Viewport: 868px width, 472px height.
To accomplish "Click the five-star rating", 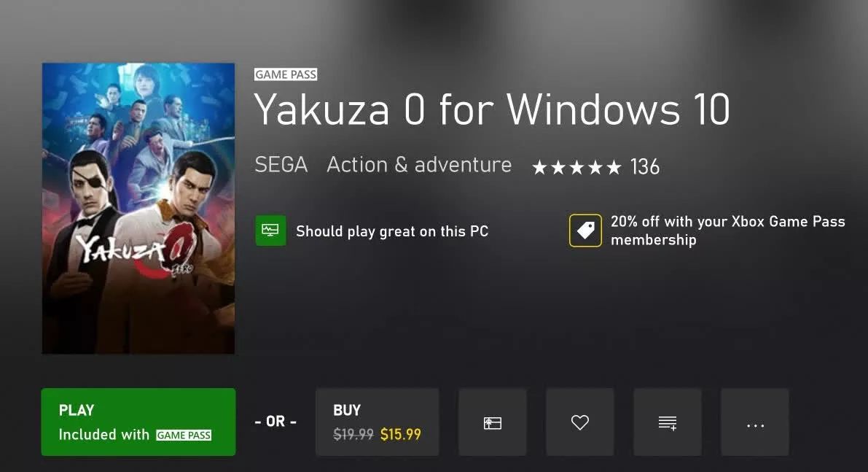I will 576,168.
